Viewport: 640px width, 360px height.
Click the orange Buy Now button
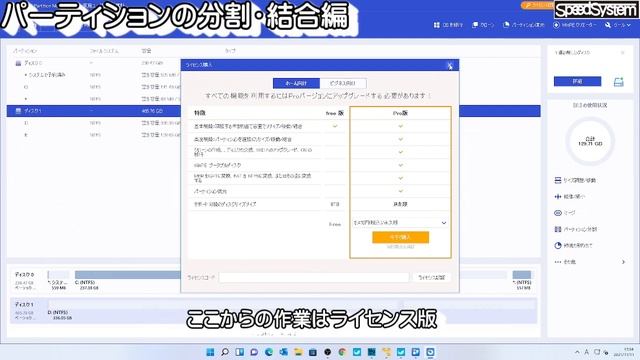[x=400, y=237]
